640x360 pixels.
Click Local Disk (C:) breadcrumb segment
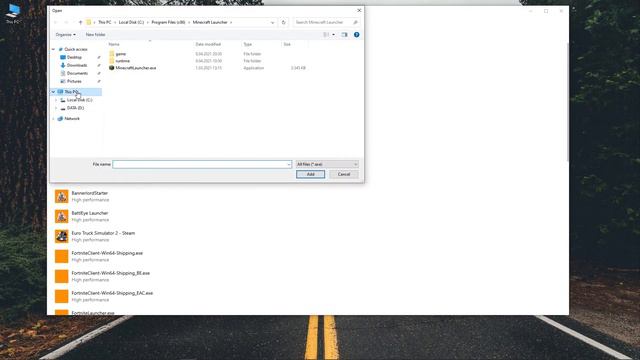click(131, 22)
